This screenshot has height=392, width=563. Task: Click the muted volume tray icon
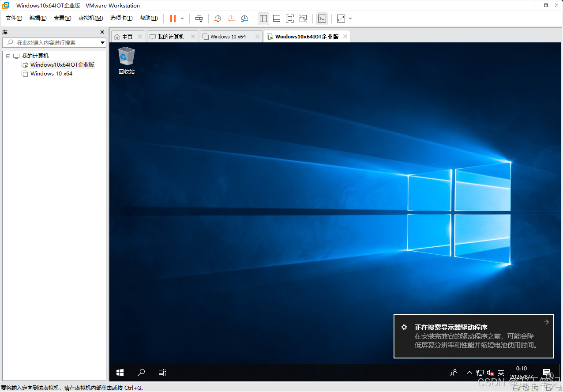[491, 373]
